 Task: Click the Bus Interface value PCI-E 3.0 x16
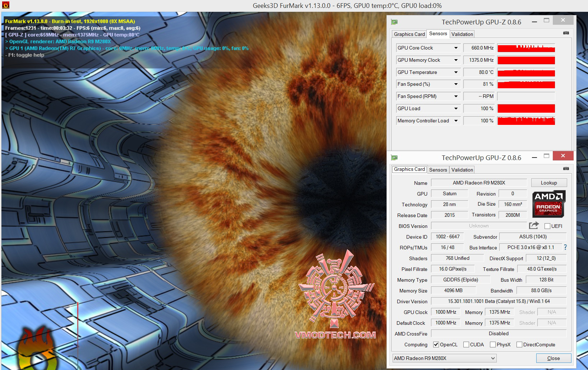pyautogui.click(x=531, y=247)
